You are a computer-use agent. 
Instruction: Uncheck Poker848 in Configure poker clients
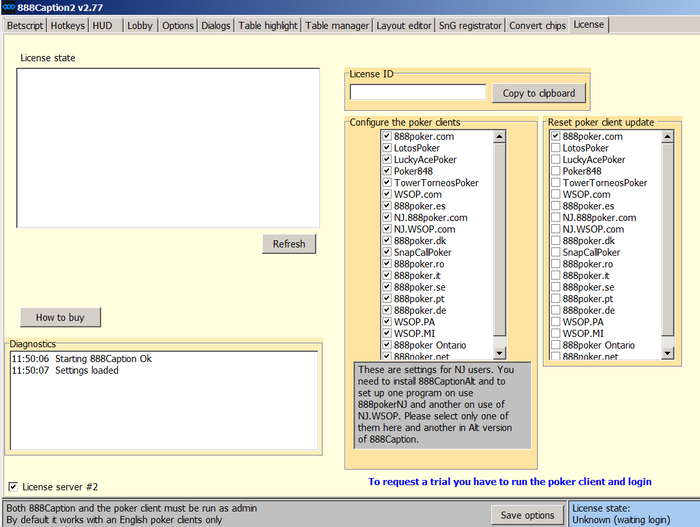(x=387, y=171)
